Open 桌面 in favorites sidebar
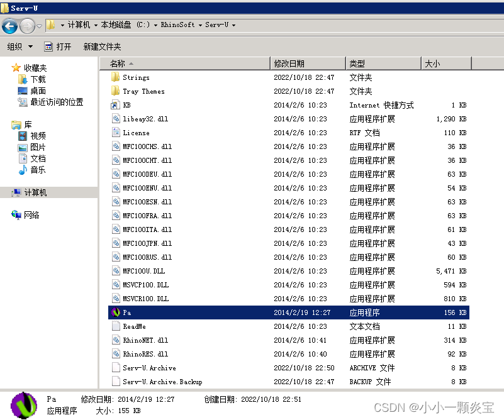This screenshot has height=420, width=504. pos(32,91)
